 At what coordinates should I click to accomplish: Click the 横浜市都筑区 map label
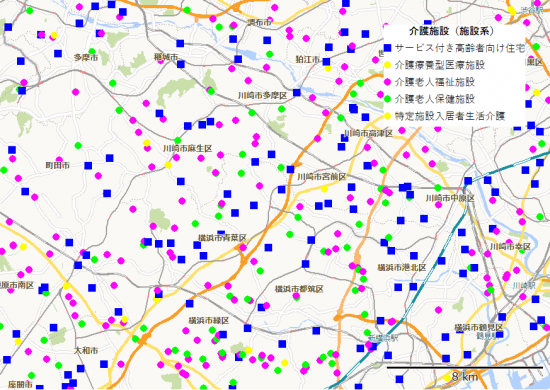[x=299, y=289]
